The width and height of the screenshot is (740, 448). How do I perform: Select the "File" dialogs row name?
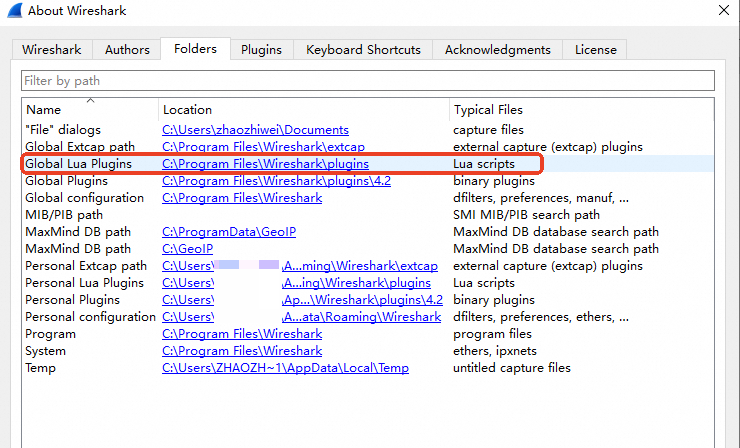[x=63, y=130]
